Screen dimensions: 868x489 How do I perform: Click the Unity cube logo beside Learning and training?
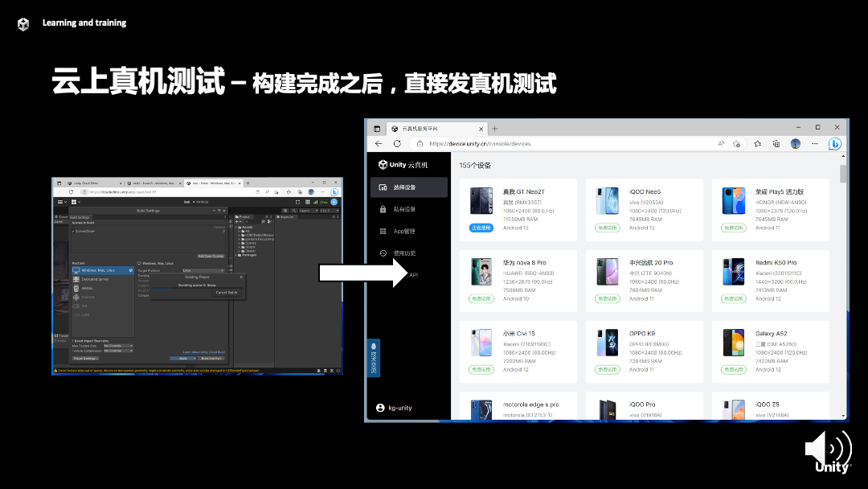[23, 24]
